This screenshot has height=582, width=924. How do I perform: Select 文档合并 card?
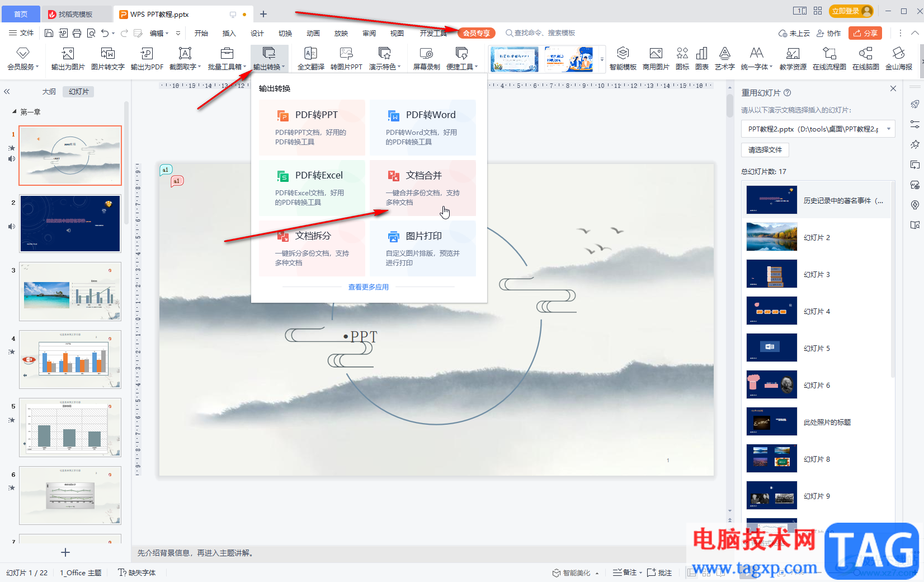pyautogui.click(x=422, y=188)
